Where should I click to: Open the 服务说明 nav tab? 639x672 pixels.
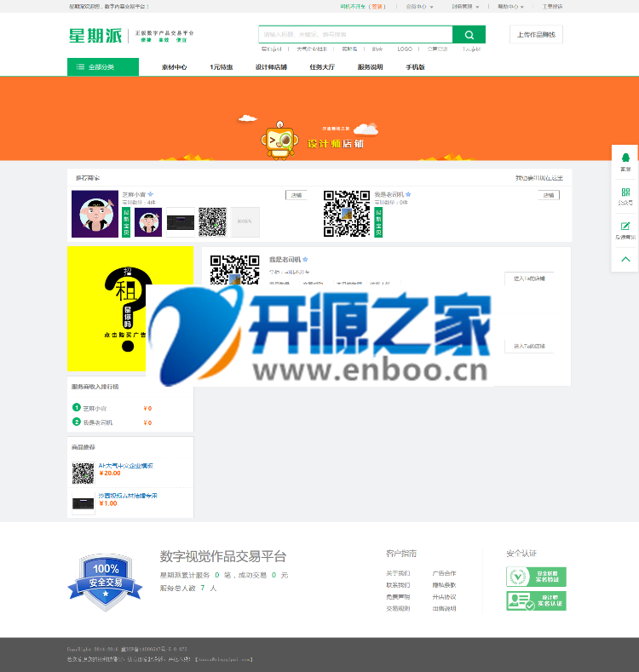click(370, 66)
